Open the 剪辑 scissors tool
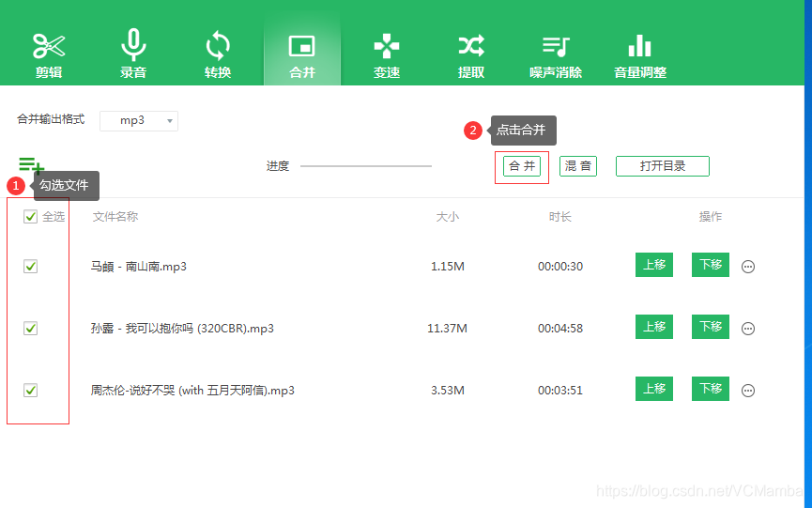 pos(49,54)
